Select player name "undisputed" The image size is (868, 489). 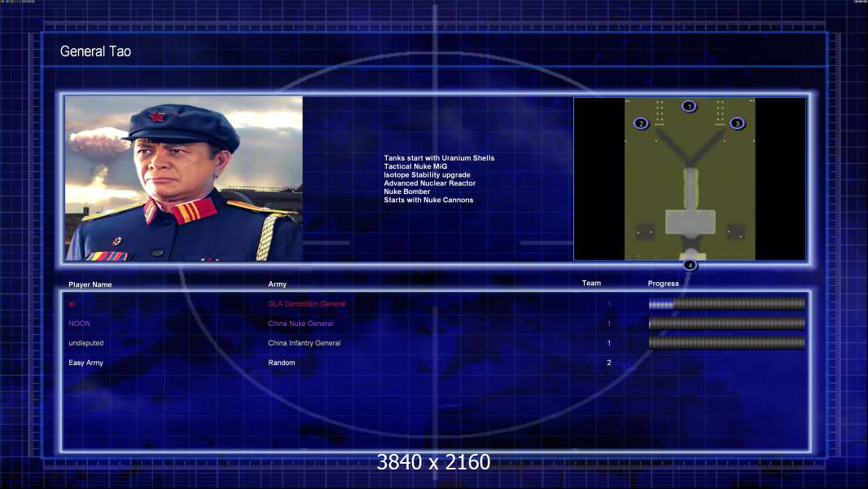coord(85,343)
